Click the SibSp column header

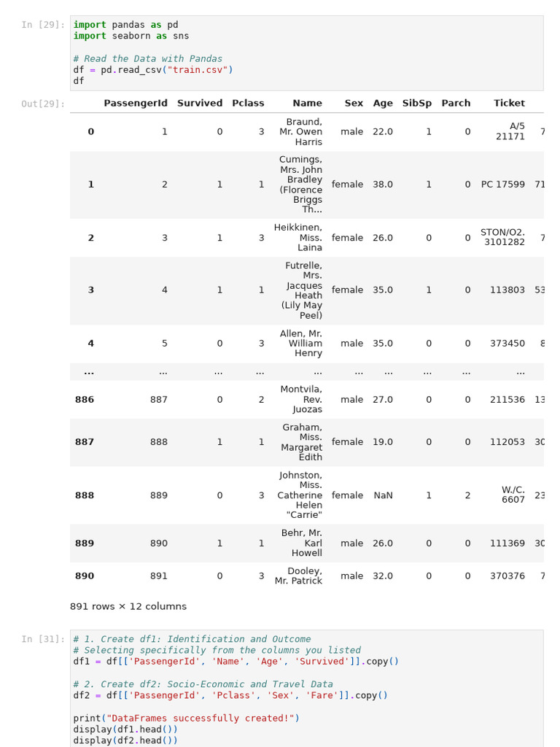click(416, 104)
